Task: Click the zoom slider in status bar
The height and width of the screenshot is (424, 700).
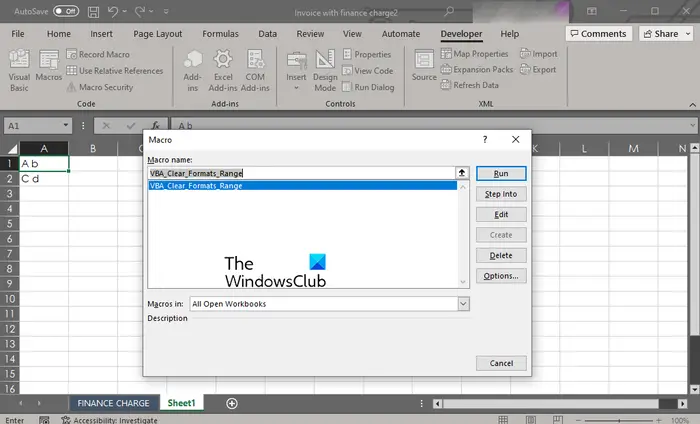Action: click(619, 420)
